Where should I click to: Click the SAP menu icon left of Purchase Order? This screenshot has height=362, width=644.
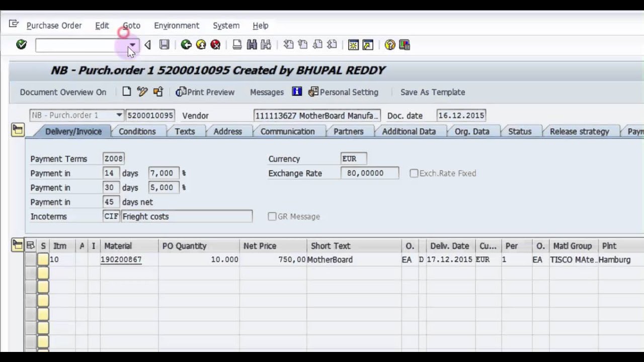(14, 24)
